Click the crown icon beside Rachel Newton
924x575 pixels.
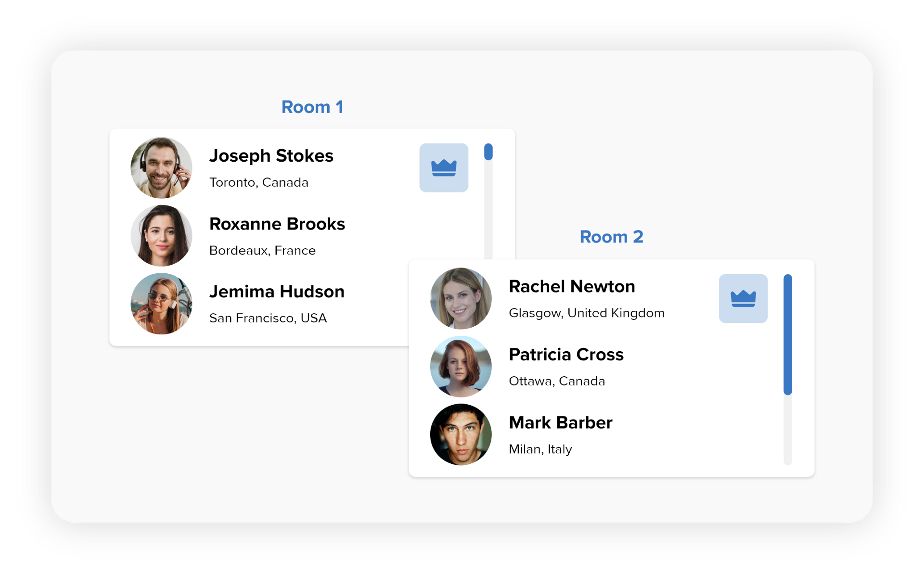tap(743, 298)
